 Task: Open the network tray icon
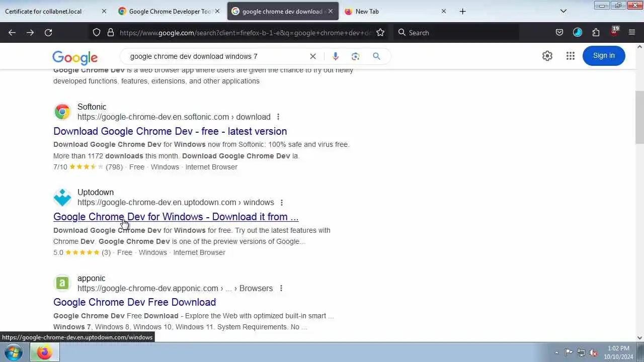click(x=581, y=352)
